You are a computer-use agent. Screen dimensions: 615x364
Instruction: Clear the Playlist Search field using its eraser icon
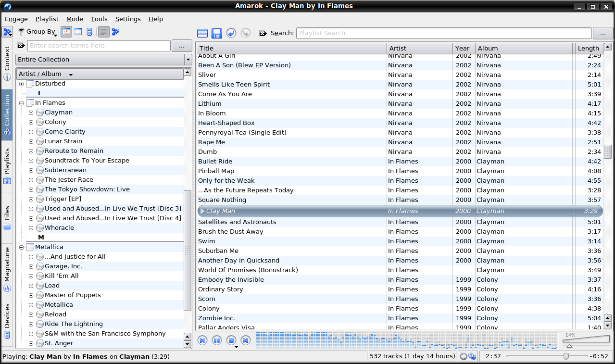click(263, 33)
